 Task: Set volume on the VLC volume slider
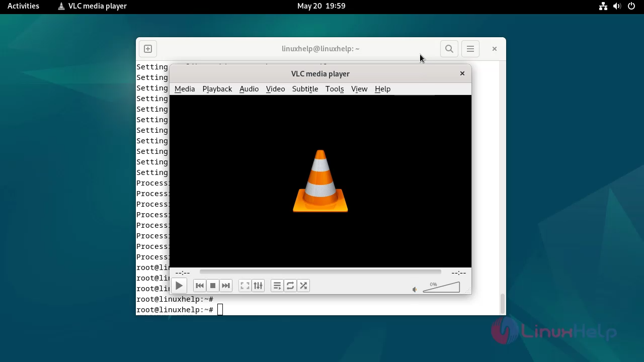point(441,287)
